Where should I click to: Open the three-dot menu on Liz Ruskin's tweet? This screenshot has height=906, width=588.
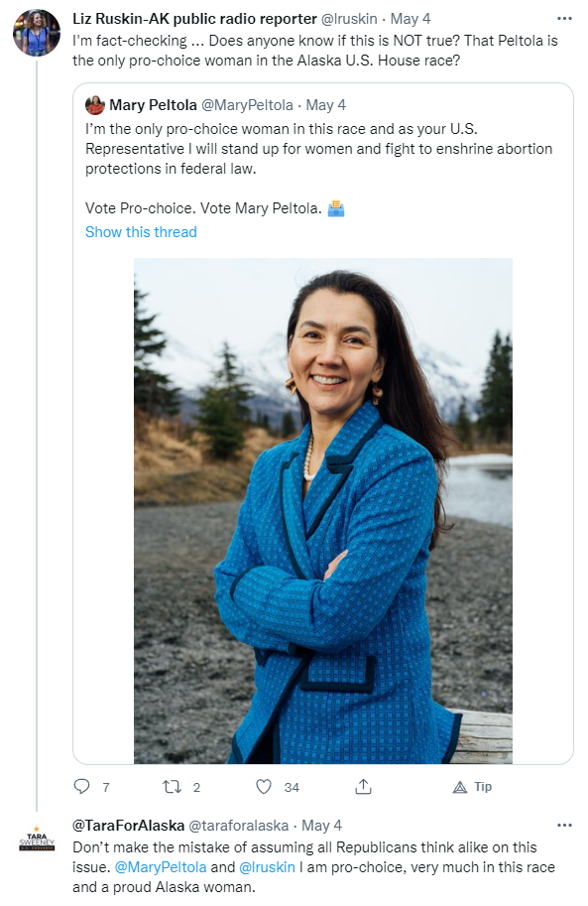pos(564,19)
